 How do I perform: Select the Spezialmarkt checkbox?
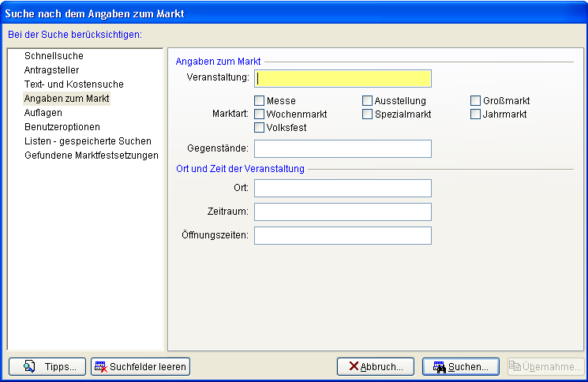[x=368, y=114]
